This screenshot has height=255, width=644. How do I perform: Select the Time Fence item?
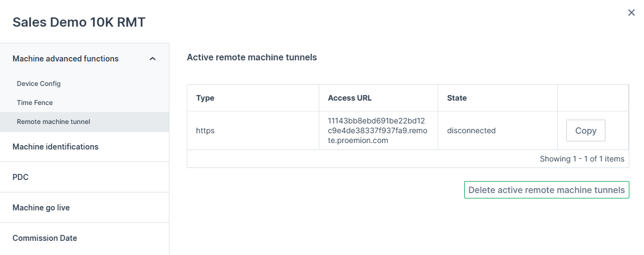[35, 103]
